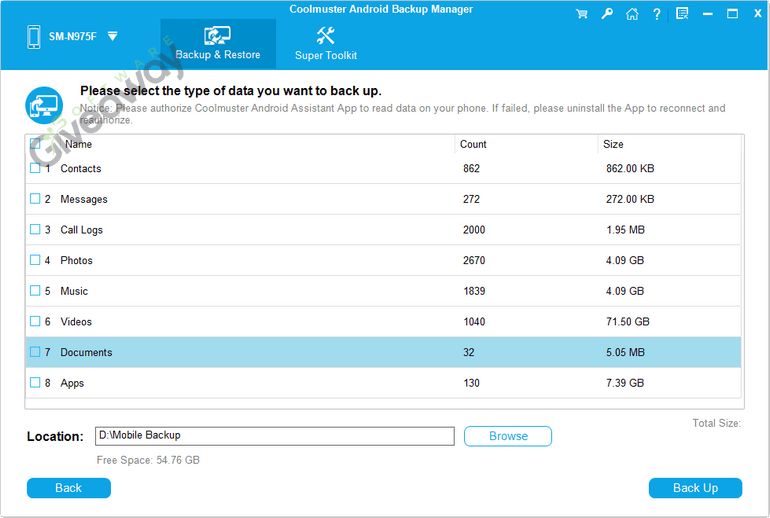This screenshot has width=770, height=518.
Task: Check the Messages checkbox
Action: tap(35, 198)
